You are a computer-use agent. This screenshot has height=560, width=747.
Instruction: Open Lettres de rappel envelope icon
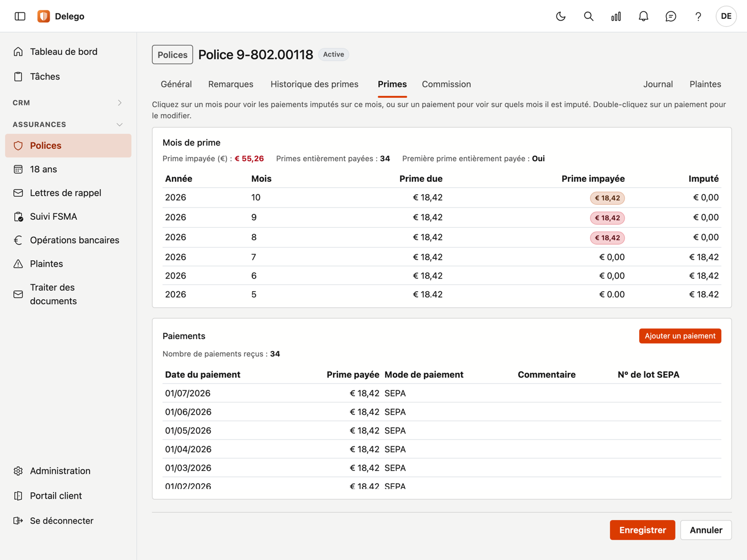(x=18, y=193)
